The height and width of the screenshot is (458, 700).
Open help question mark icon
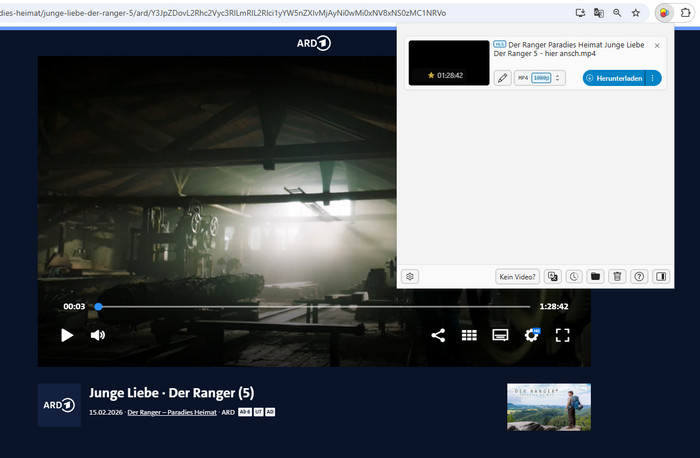point(639,277)
